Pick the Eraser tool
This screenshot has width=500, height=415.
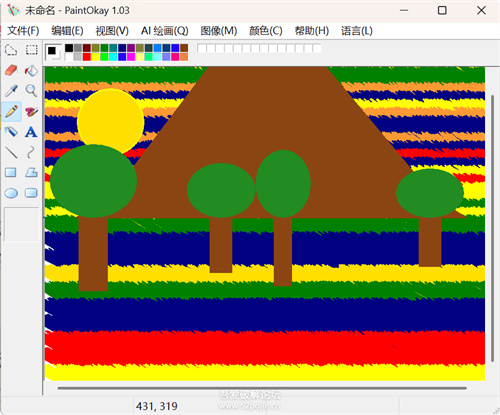click(x=11, y=70)
